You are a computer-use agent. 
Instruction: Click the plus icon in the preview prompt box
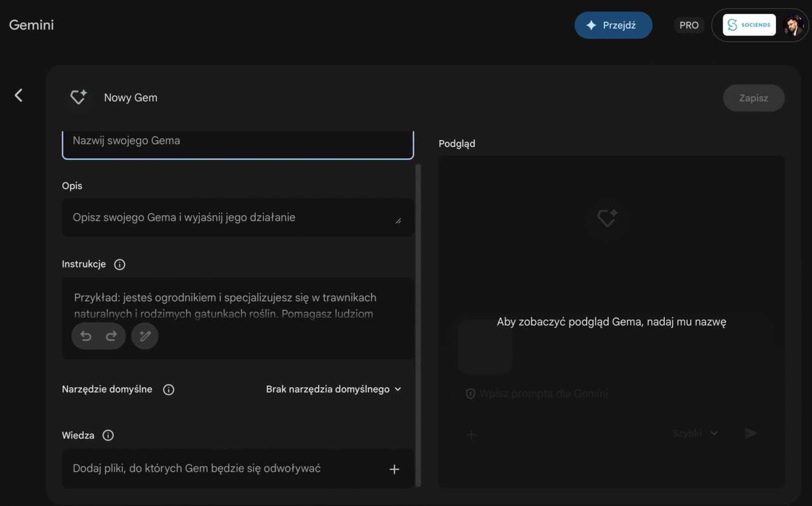tap(471, 434)
